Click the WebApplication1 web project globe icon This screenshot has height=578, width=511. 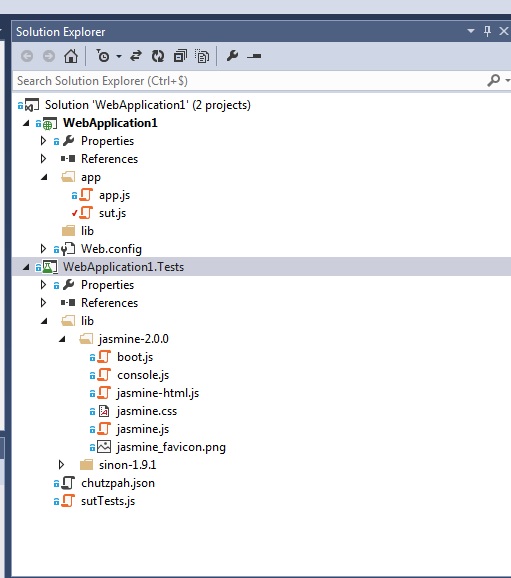(50, 123)
